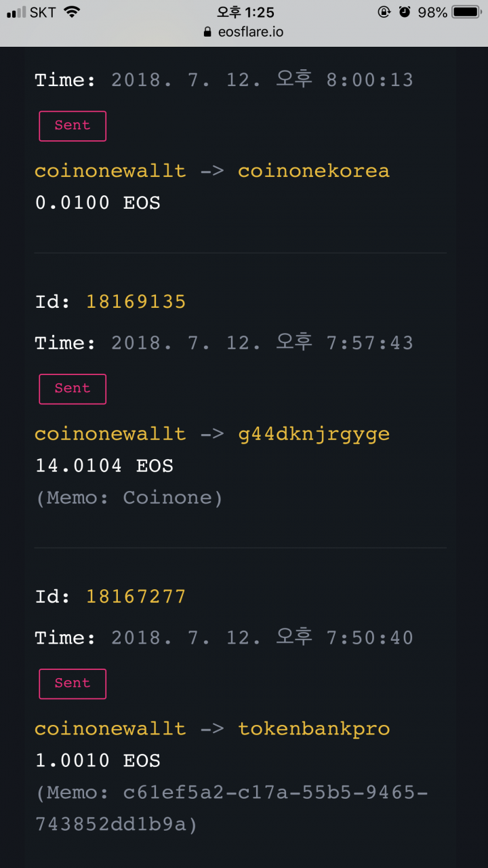Open coinonewallt sender in 0.0100 EOS transfer
The image size is (488, 868).
click(x=110, y=171)
